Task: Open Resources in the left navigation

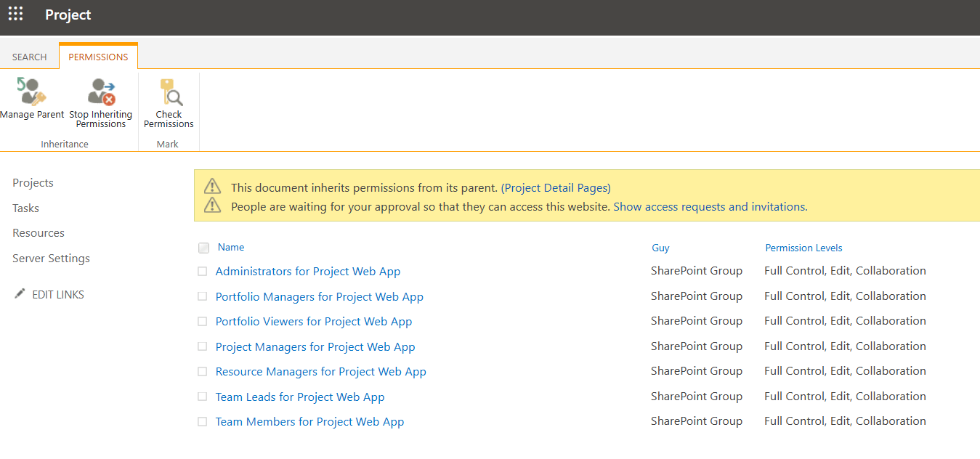Action: click(39, 233)
